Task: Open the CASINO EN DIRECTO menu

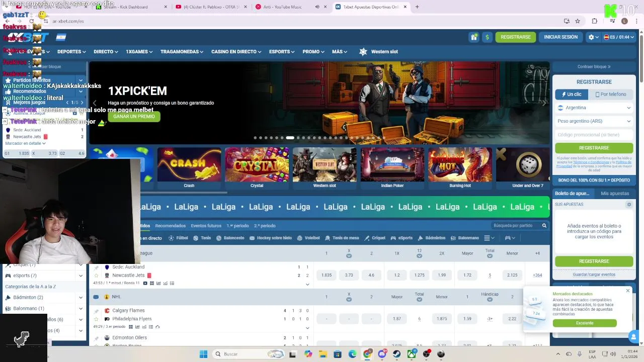Action: click(x=236, y=52)
